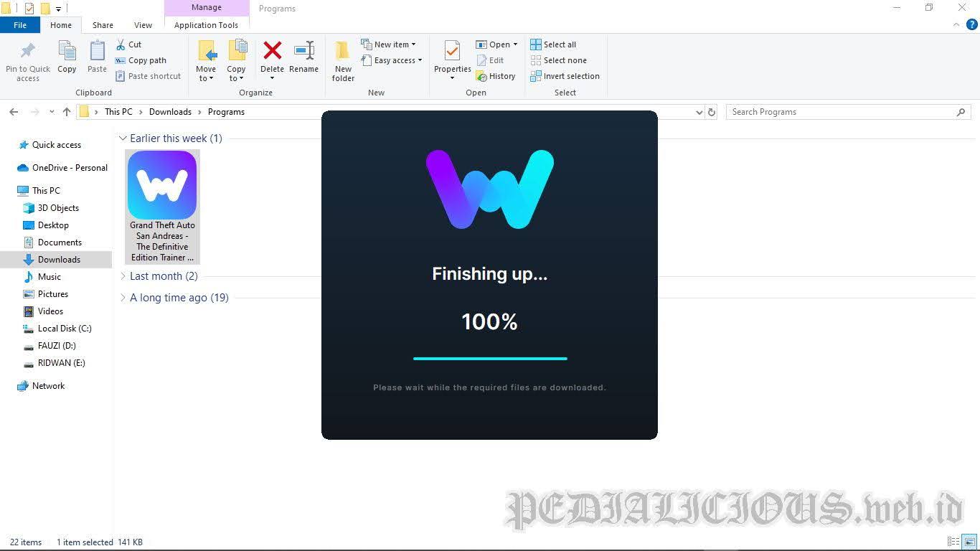Click the Manage contextual tab
This screenshot has width=980, height=551.
pos(207,7)
